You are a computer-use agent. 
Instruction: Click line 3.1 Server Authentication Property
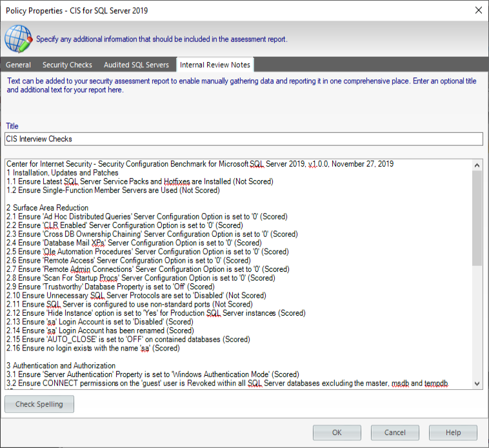(153, 374)
